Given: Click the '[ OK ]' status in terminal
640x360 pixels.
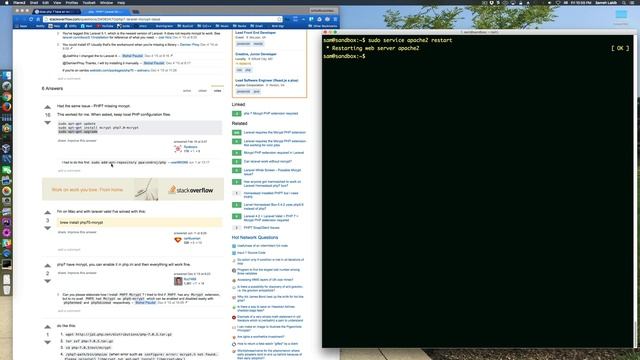Looking at the screenshot, I should click(x=620, y=48).
